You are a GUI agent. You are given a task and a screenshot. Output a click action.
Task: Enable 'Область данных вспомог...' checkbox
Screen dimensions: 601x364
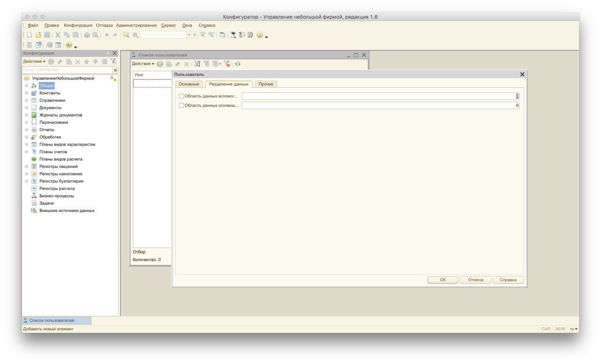[182, 96]
